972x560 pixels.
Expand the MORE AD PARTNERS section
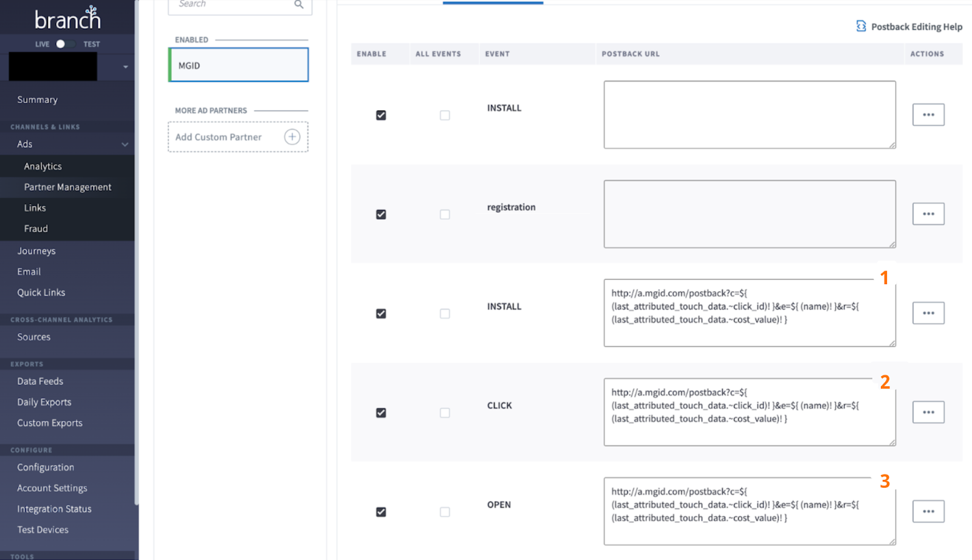[210, 111]
